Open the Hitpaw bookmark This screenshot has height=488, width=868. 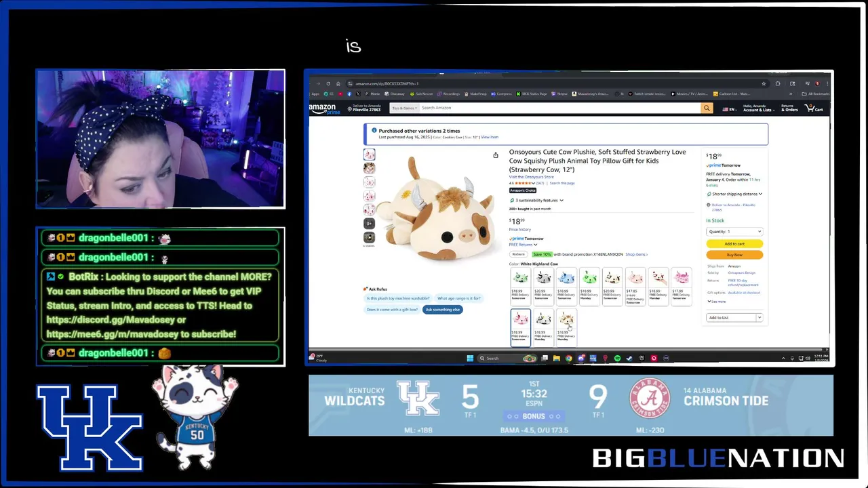click(559, 94)
